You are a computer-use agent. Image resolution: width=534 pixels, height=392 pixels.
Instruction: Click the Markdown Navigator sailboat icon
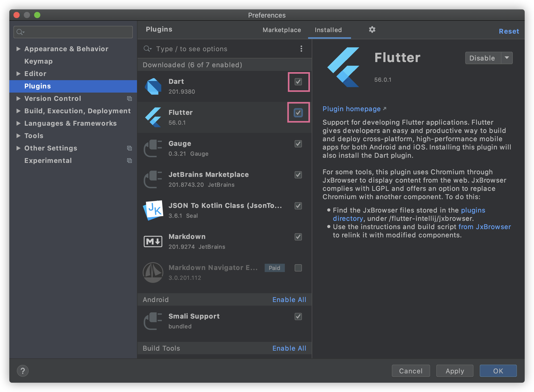tap(153, 273)
